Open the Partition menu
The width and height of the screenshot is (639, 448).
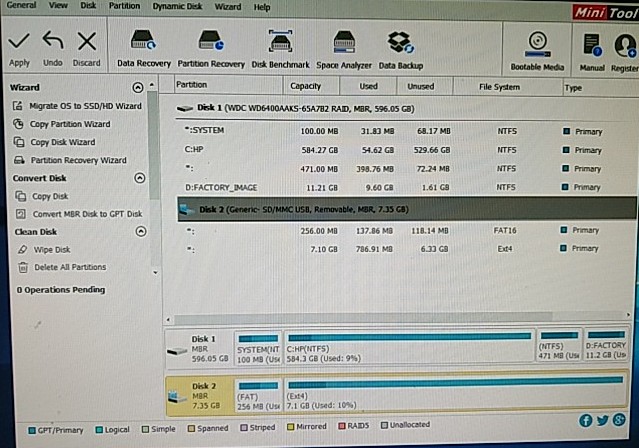tap(124, 7)
